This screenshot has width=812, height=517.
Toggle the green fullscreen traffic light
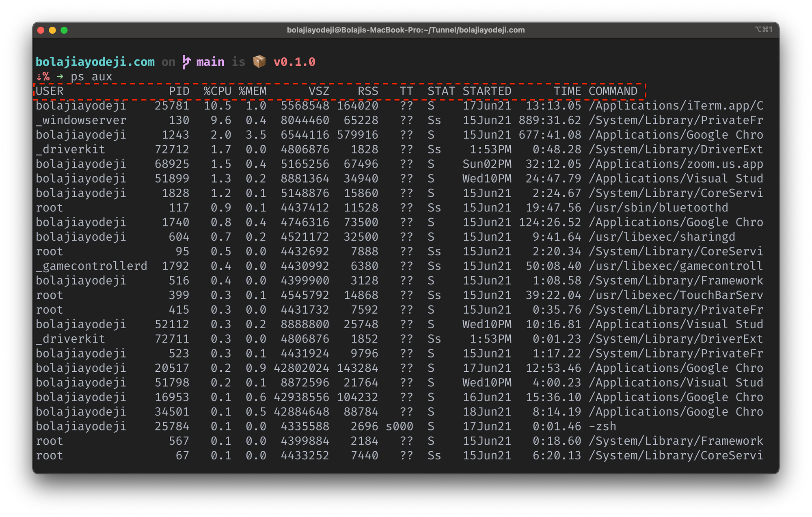(65, 30)
